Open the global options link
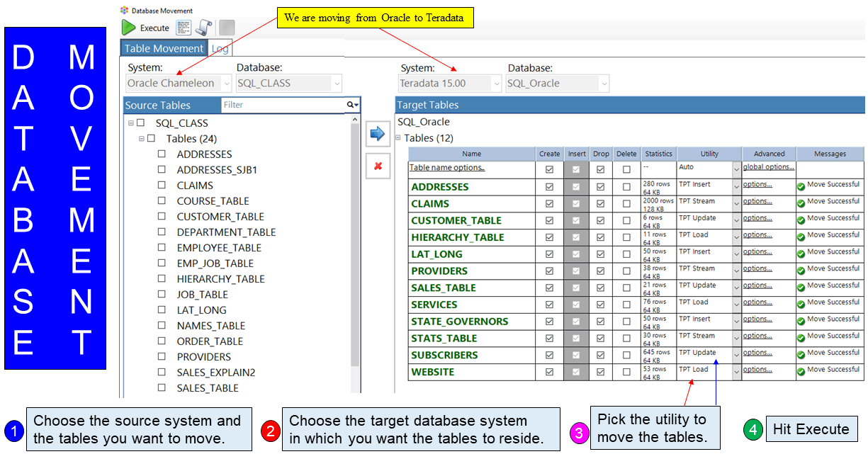The height and width of the screenshot is (471, 868). pyautogui.click(x=768, y=167)
